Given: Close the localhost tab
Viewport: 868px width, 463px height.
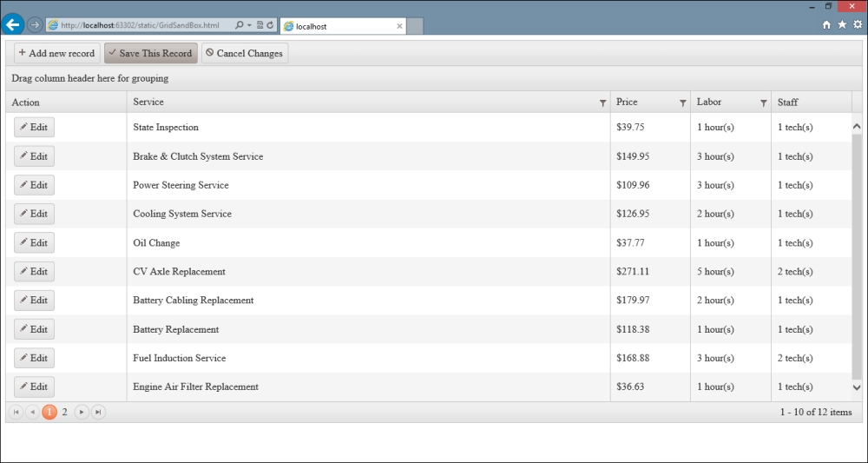Looking at the screenshot, I should pyautogui.click(x=399, y=26).
